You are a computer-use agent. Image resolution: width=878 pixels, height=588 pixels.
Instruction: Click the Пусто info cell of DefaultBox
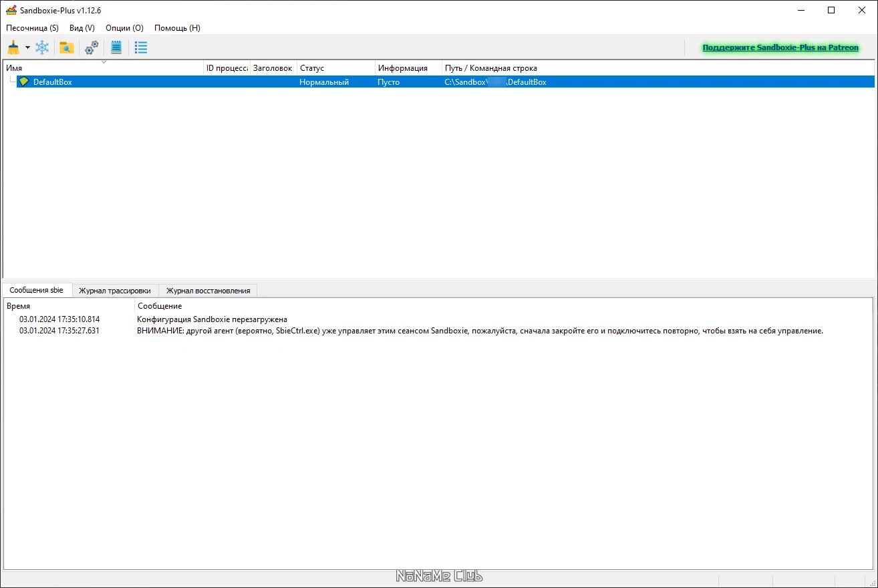(x=389, y=82)
